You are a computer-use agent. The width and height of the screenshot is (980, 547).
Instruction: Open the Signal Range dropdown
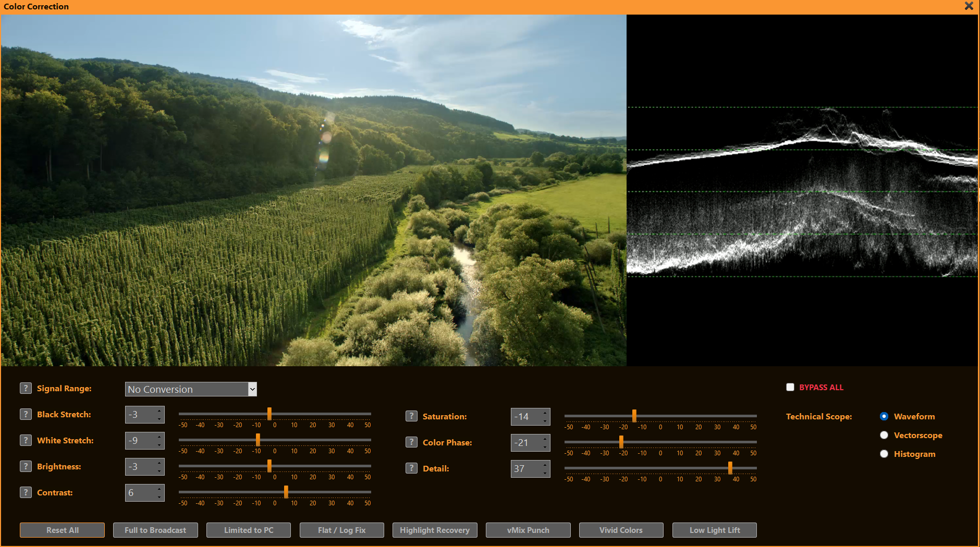pyautogui.click(x=252, y=389)
